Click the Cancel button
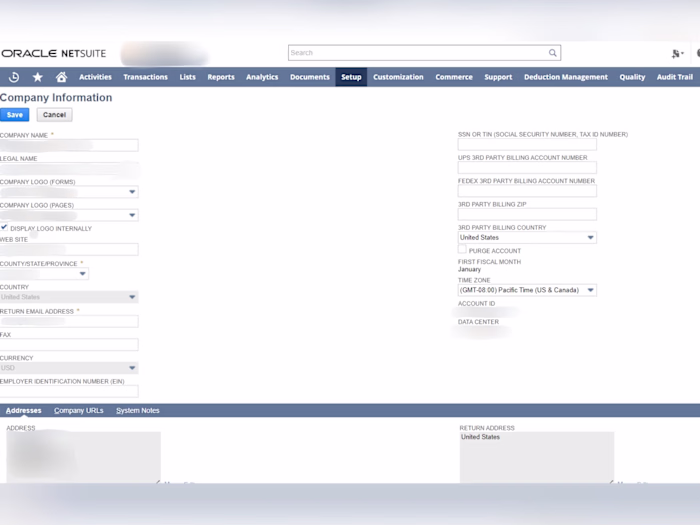The height and width of the screenshot is (525, 700). [x=54, y=115]
